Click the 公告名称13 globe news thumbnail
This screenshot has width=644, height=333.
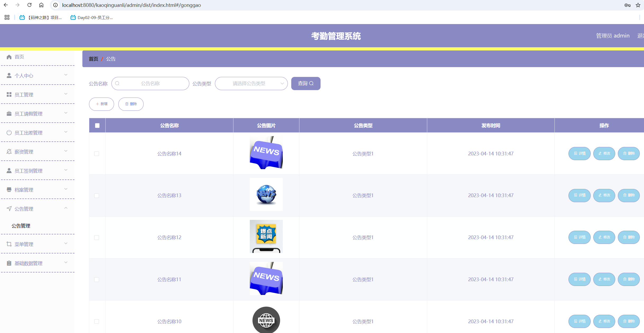click(x=266, y=195)
